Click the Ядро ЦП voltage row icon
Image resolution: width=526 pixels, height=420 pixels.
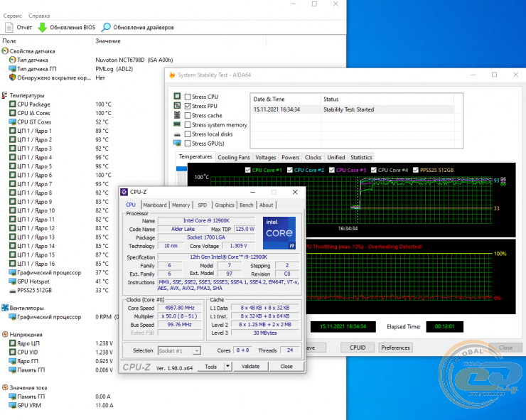12,343
